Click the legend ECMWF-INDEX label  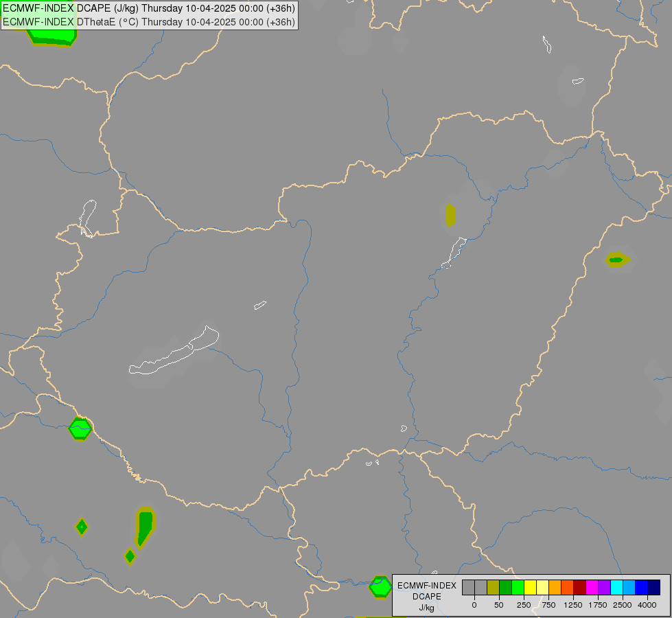(x=427, y=586)
